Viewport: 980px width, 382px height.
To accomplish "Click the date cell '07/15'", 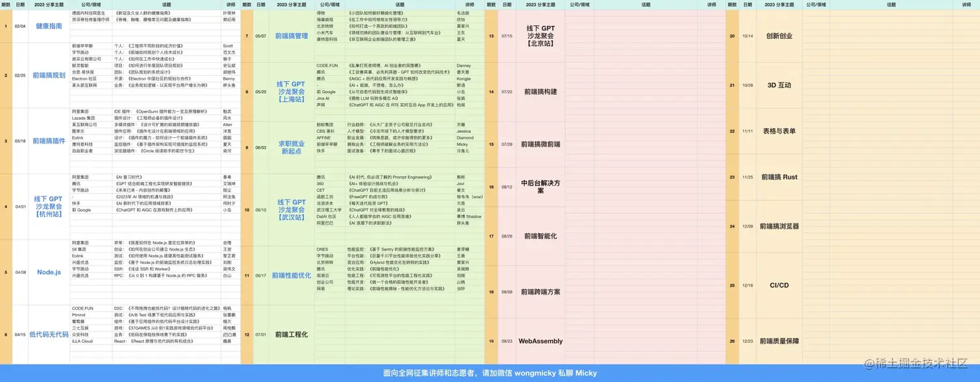I will click(506, 36).
